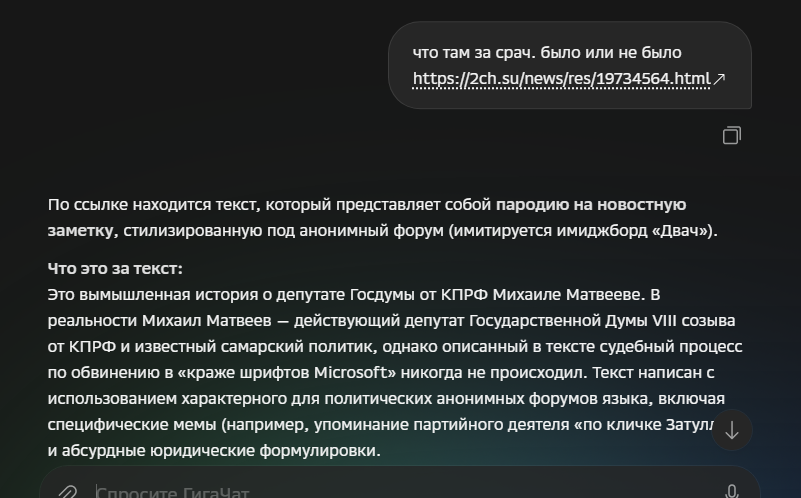Activate the microphone voice input icon
Image resolution: width=801 pixels, height=498 pixels.
pyautogui.click(x=732, y=492)
